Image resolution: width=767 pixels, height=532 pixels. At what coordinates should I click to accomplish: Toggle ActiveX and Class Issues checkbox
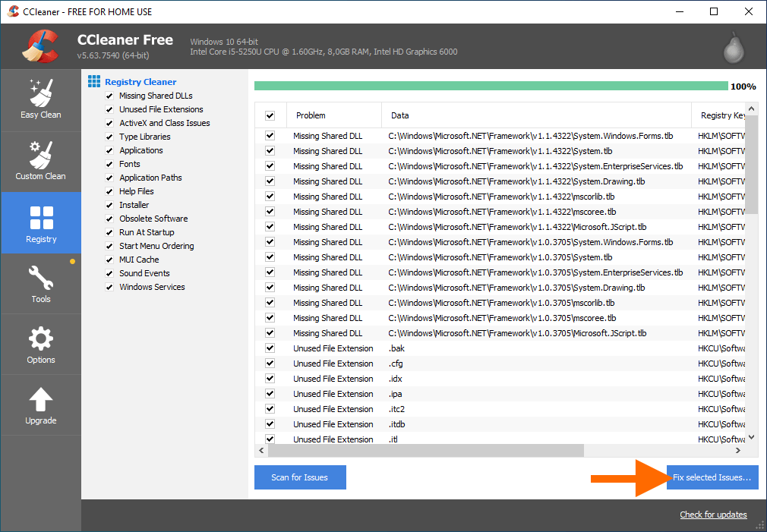pos(109,123)
